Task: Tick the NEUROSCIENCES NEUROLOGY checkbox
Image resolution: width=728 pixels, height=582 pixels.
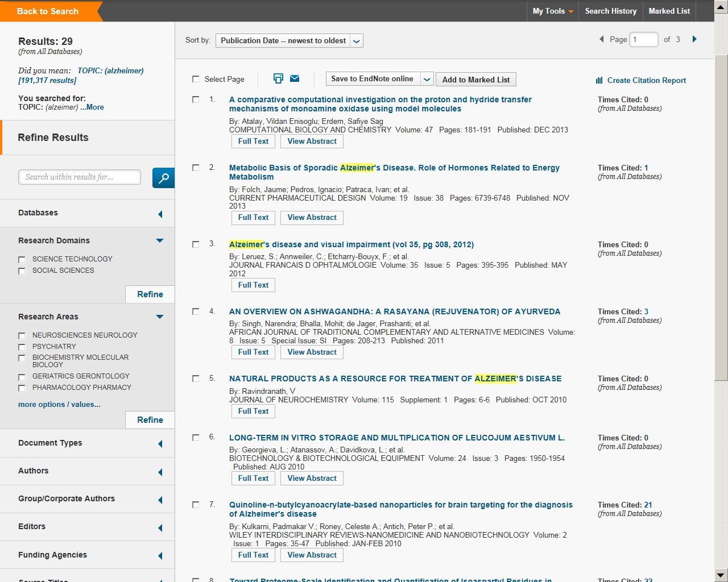Action: pos(22,336)
